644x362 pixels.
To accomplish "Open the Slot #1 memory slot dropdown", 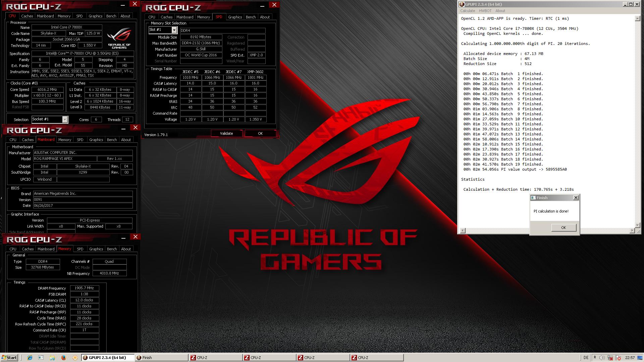I will (x=174, y=30).
